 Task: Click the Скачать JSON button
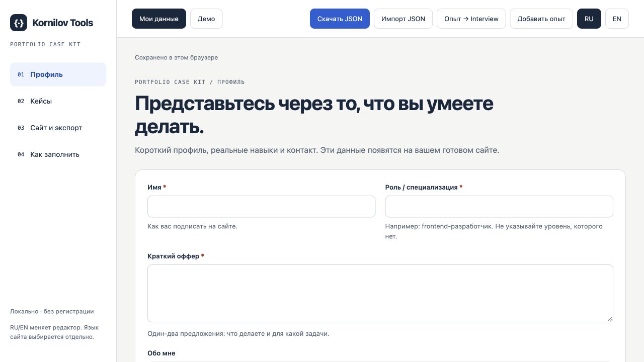[x=340, y=19]
